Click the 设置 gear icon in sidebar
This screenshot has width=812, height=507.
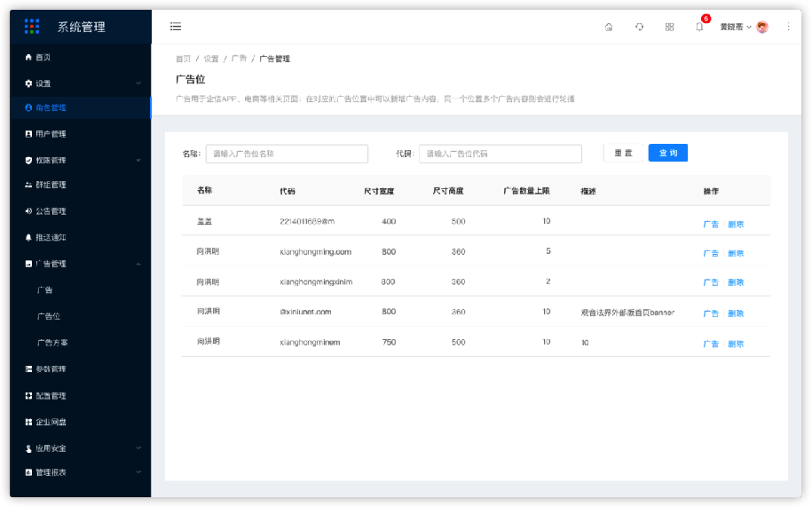point(28,83)
